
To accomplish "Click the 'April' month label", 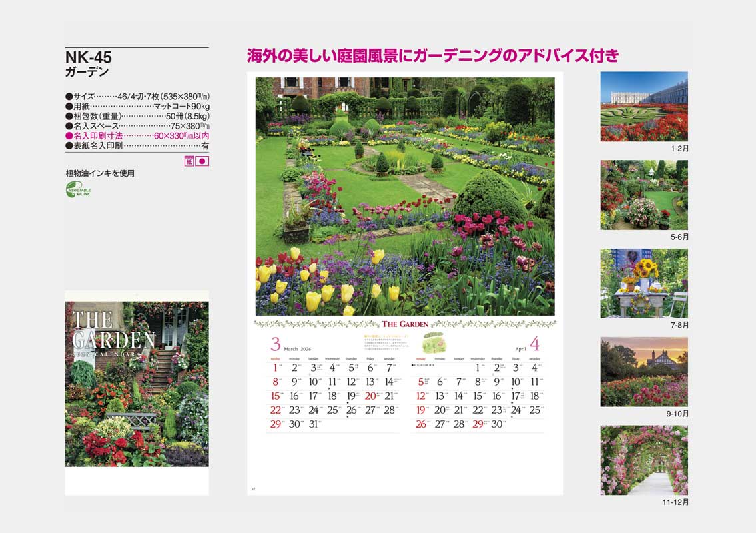I will coord(520,348).
